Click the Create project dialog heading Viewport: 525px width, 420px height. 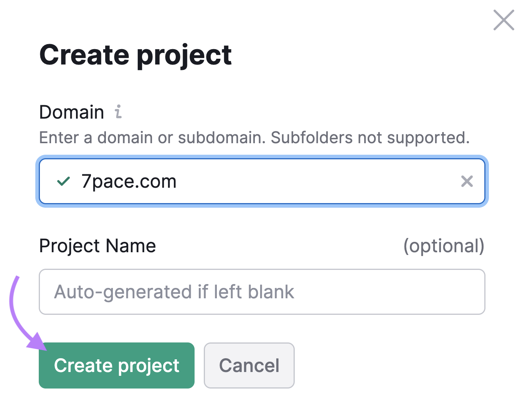[x=135, y=55]
